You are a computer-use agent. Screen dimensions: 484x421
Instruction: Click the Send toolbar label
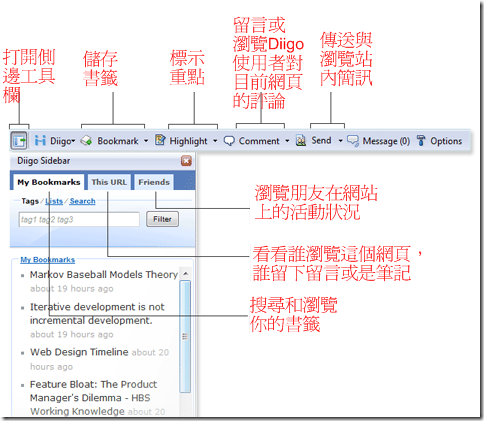321,140
